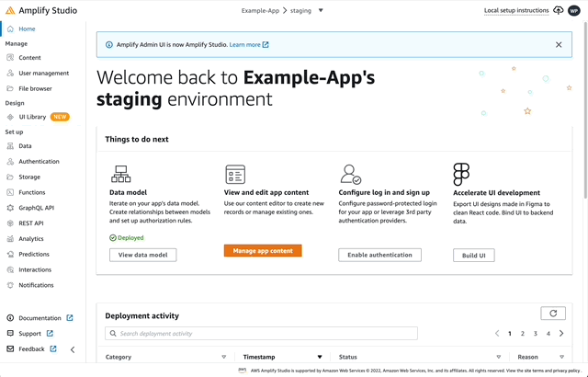Click the Support chat icon
This screenshot has height=377, width=588.
click(x=10, y=334)
